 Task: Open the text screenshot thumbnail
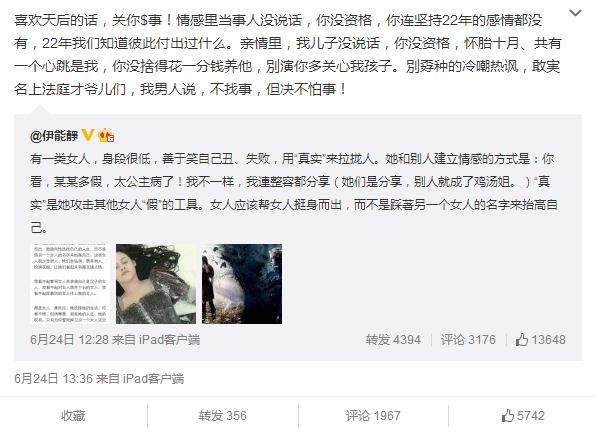(x=69, y=284)
